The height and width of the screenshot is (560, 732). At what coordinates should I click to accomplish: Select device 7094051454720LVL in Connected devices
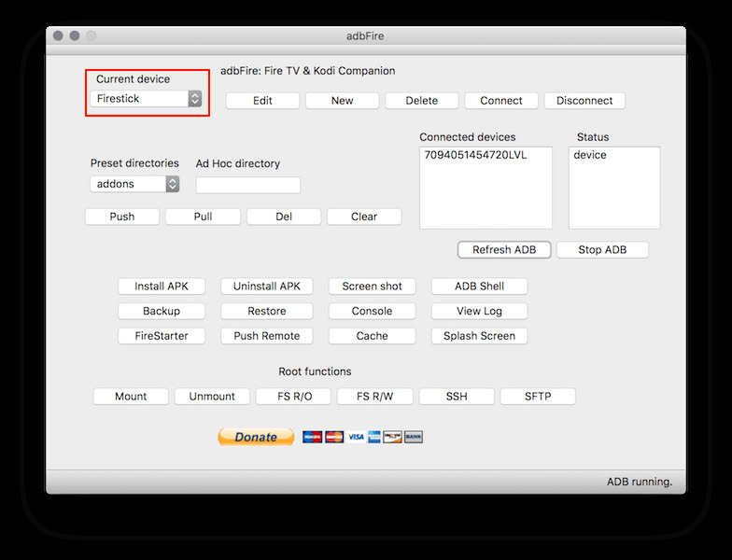click(475, 155)
